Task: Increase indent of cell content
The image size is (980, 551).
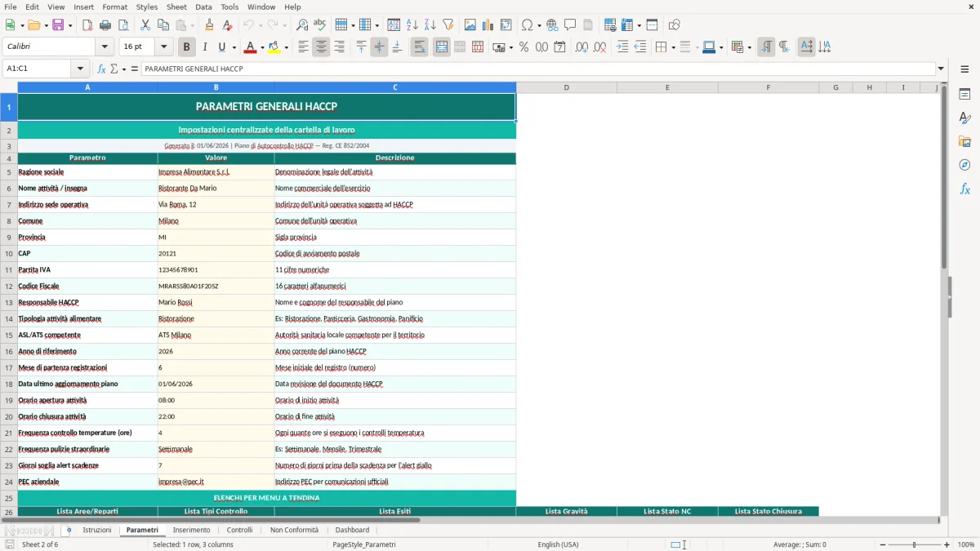Action: pyautogui.click(x=622, y=47)
